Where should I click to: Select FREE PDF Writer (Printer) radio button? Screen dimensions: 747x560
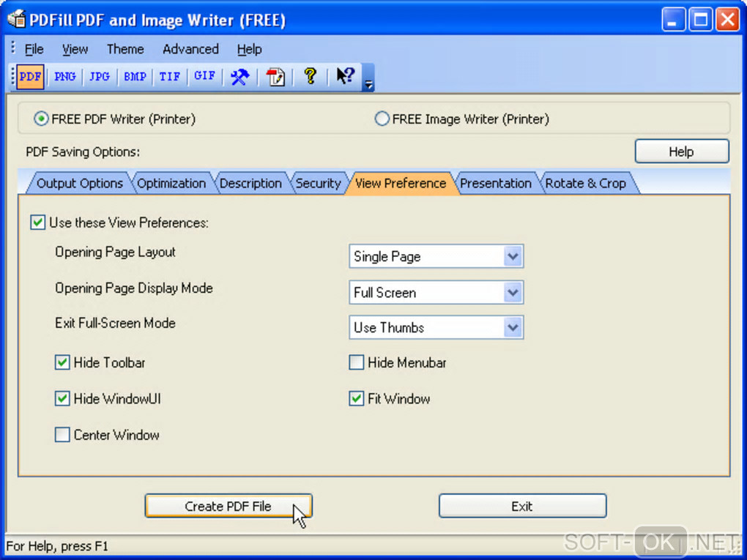42,119
